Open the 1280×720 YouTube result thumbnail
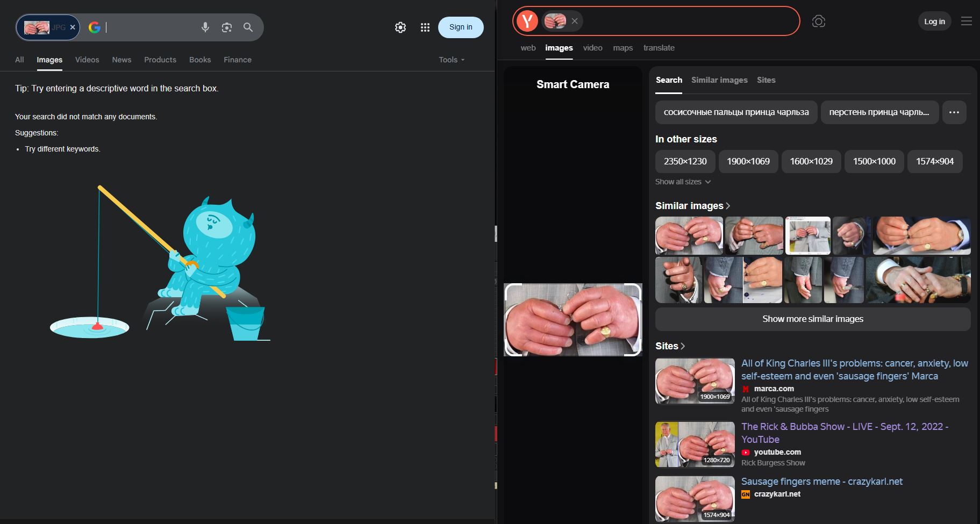980x524 pixels. tap(695, 444)
